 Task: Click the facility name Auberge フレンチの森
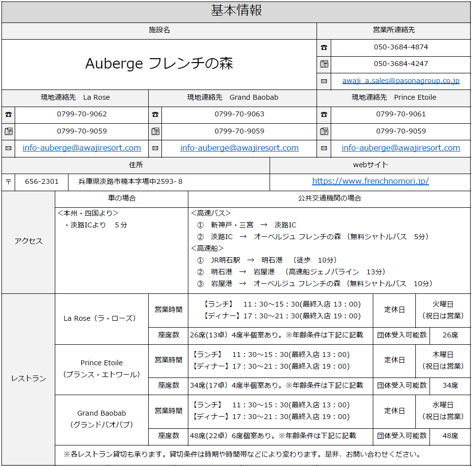(x=159, y=64)
